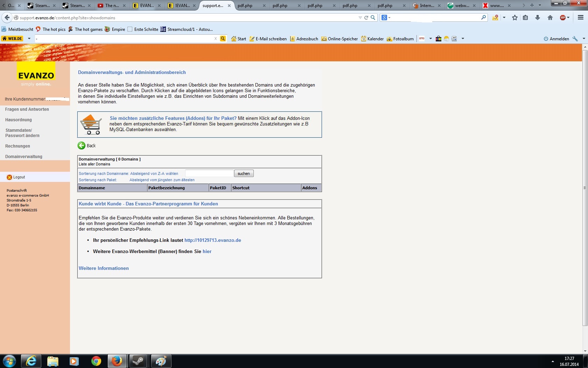Open Rechnungen in sidebar
Image resolution: width=588 pixels, height=368 pixels.
[17, 146]
